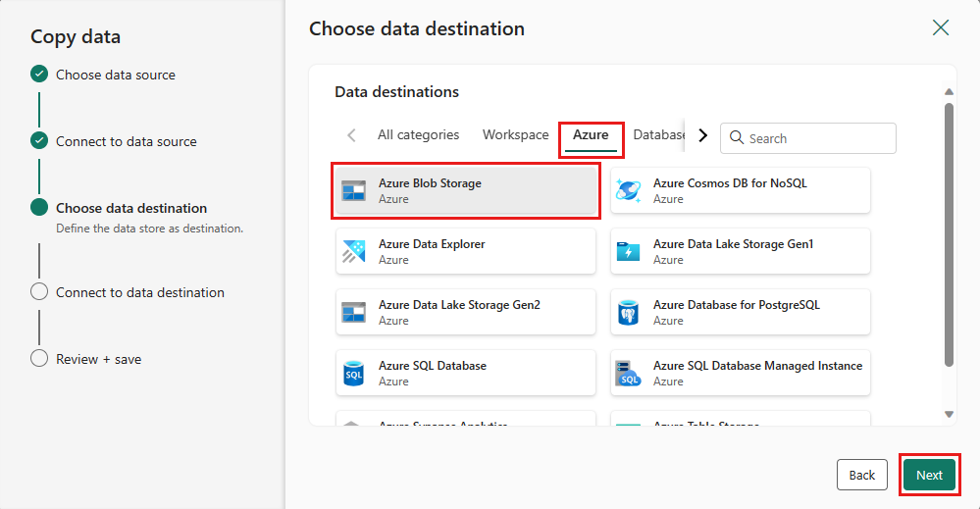Viewport: 980px width, 509px height.
Task: Choose Azure Data Lake Storage Gen2 icon
Action: point(353,312)
